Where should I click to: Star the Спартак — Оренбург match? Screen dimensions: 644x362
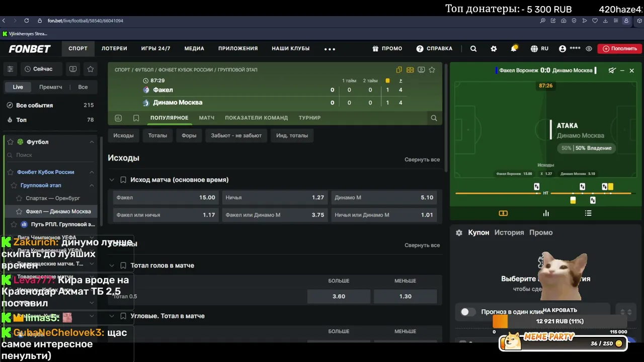(19, 198)
